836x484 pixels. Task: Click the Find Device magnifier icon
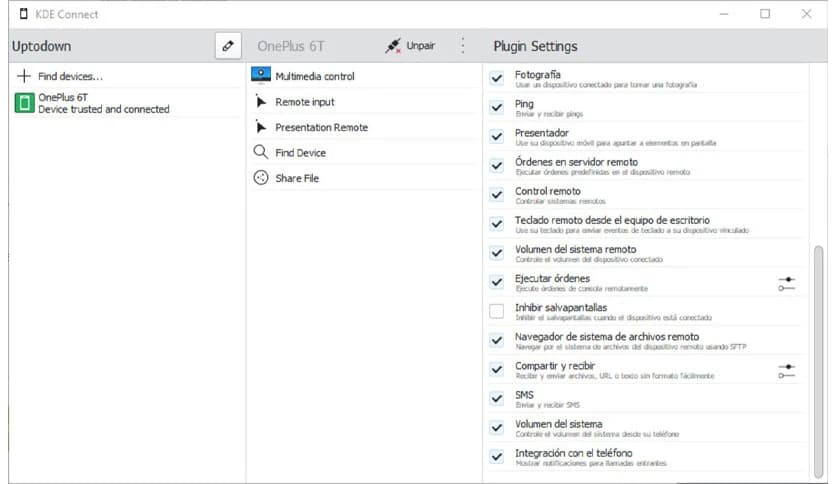[261, 152]
